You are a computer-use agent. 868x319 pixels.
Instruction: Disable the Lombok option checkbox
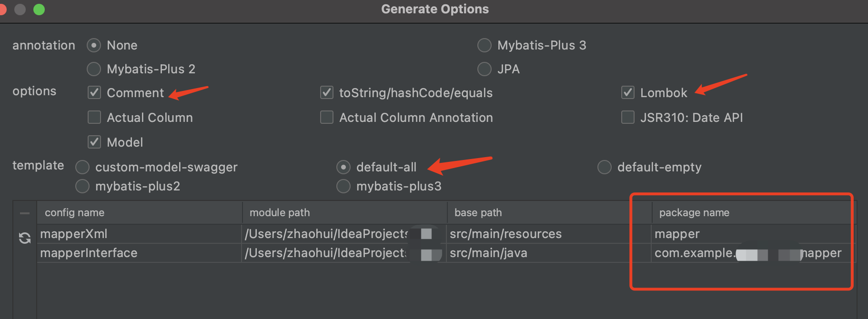coord(628,92)
